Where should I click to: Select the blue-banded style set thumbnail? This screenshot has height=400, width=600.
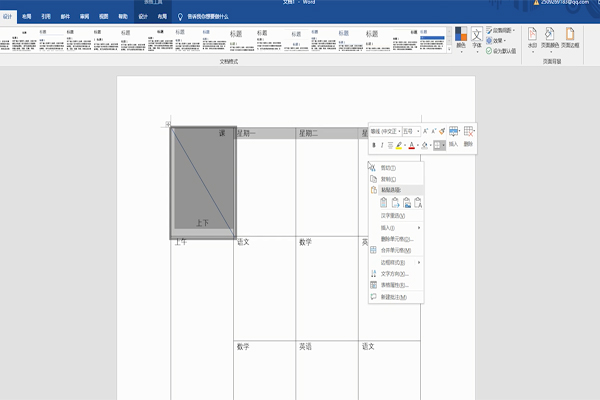[x=432, y=40]
